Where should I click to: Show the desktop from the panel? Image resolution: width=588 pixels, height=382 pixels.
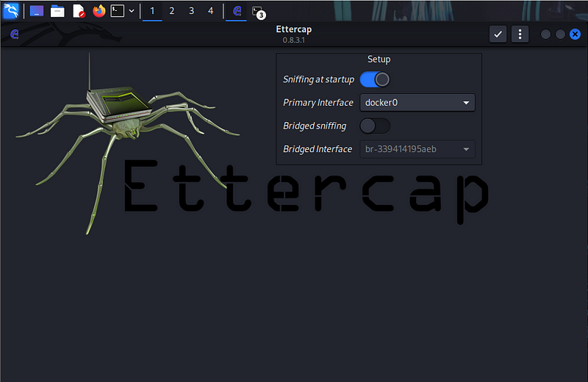(37, 11)
